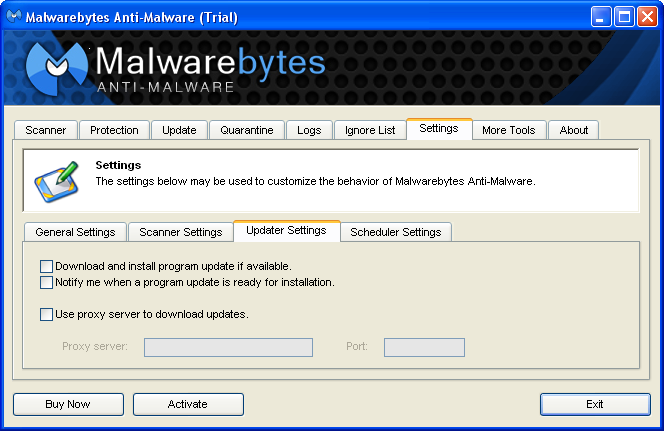Viewport: 664px width, 431px height.
Task: Check Notify me when program update ready
Action: [x=46, y=282]
